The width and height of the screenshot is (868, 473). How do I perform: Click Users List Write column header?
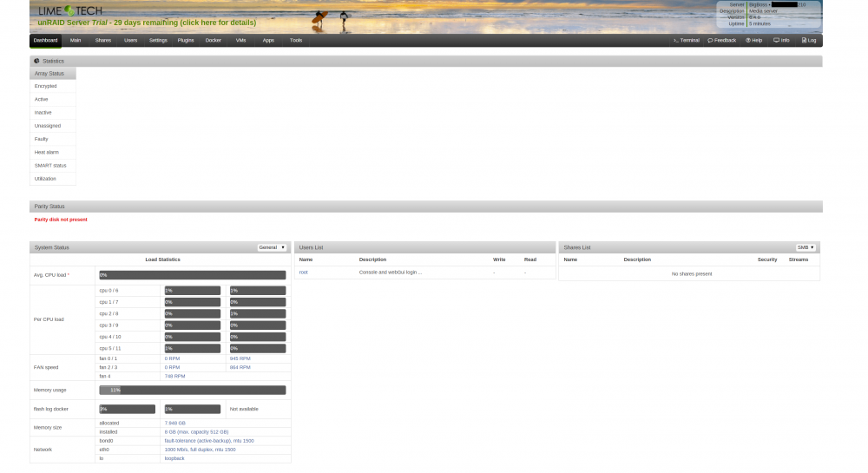click(499, 259)
